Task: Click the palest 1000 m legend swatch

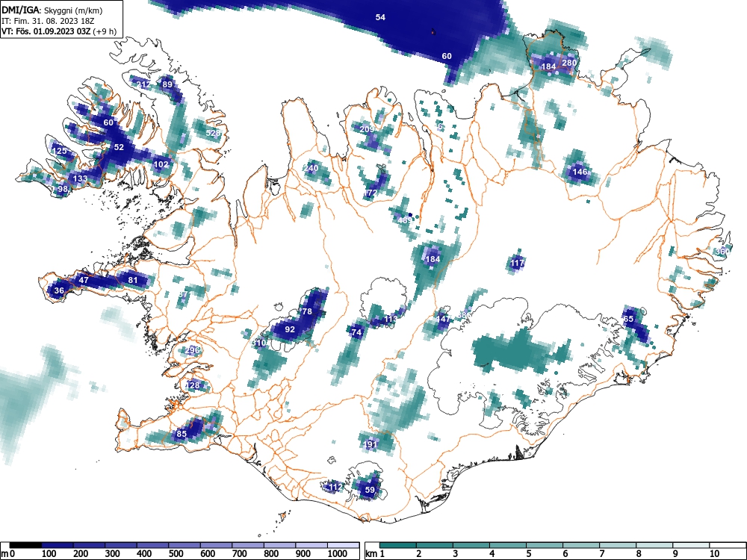Action: click(x=343, y=545)
